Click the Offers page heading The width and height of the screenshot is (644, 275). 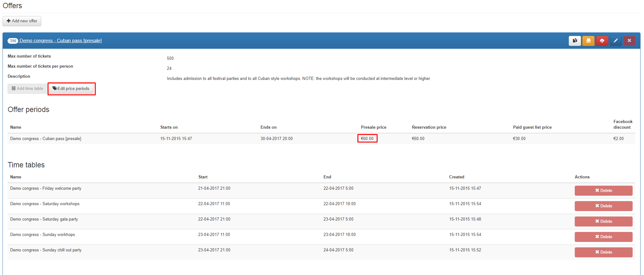(x=12, y=6)
